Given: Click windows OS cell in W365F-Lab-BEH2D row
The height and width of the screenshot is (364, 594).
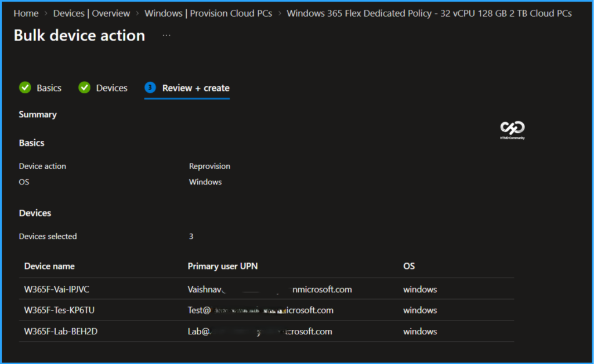Looking at the screenshot, I should click(420, 331).
